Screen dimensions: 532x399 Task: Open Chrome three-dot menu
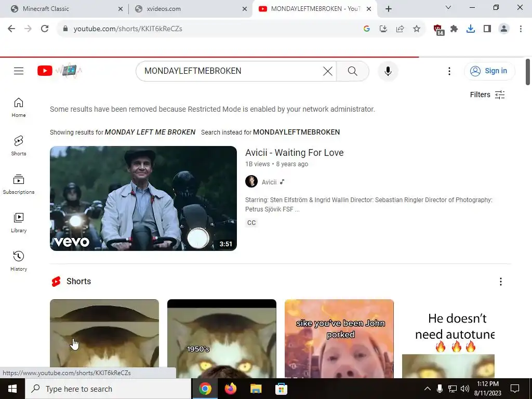point(521,29)
